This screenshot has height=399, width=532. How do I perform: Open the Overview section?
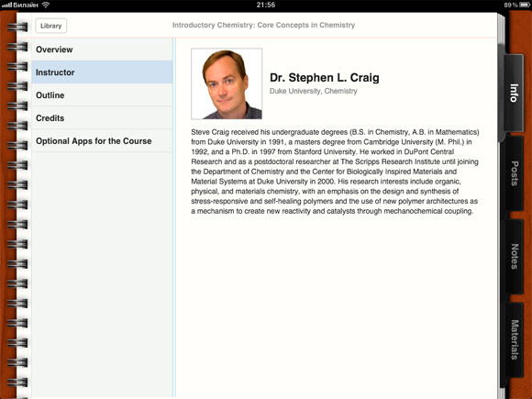(102, 50)
